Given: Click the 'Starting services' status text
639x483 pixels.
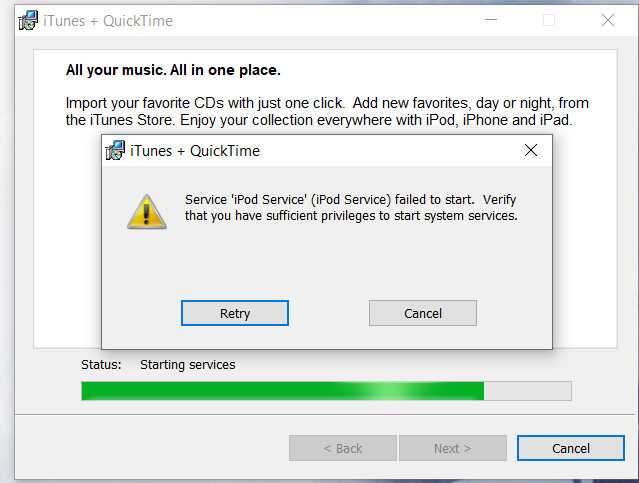Looking at the screenshot, I should [x=187, y=364].
